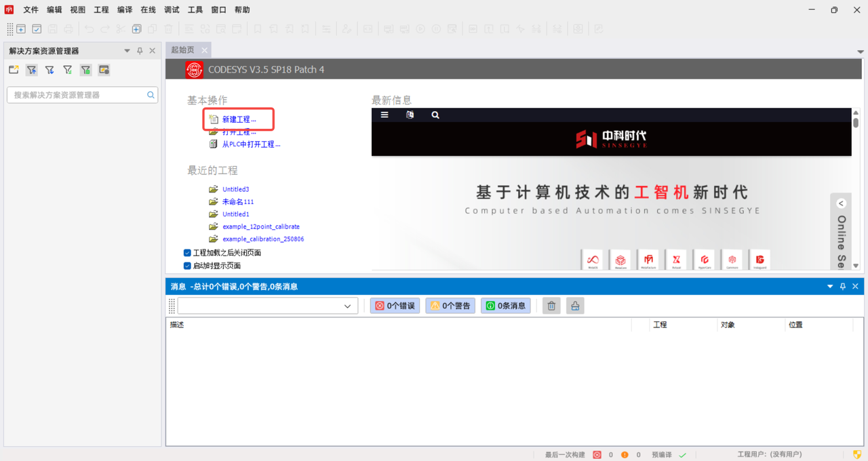Click the search magnifier in explorer search box
This screenshot has height=461, width=868.
click(x=151, y=95)
